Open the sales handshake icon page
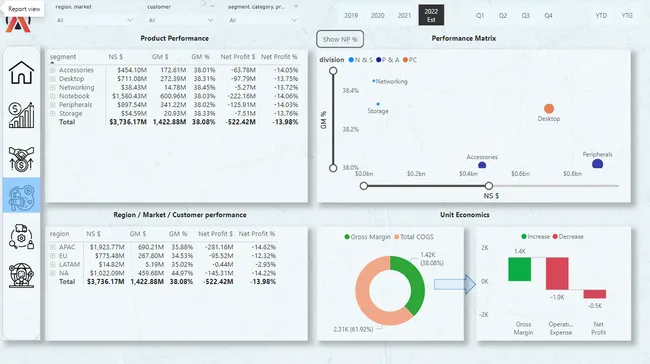 (x=22, y=159)
